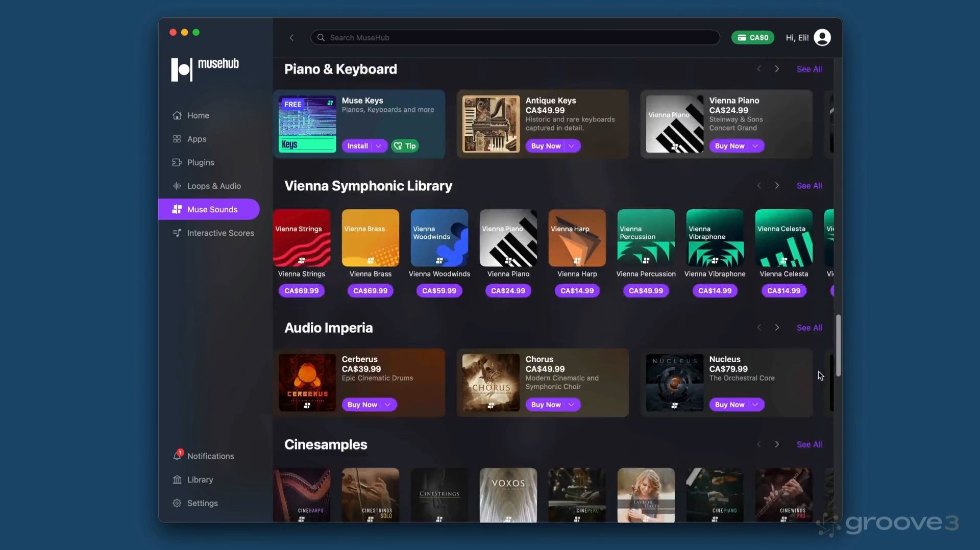Screen dimensions: 980x550
Task: Open Interactive Scores section
Action: tap(220, 233)
